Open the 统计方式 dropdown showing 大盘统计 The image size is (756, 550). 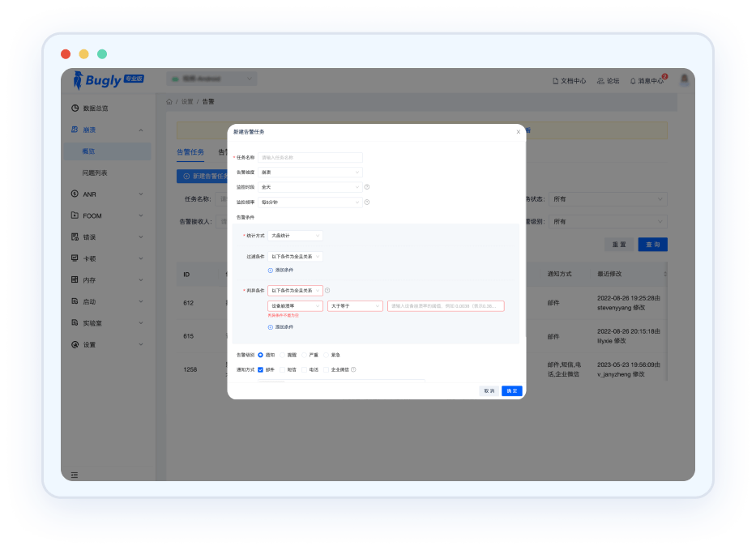click(295, 236)
